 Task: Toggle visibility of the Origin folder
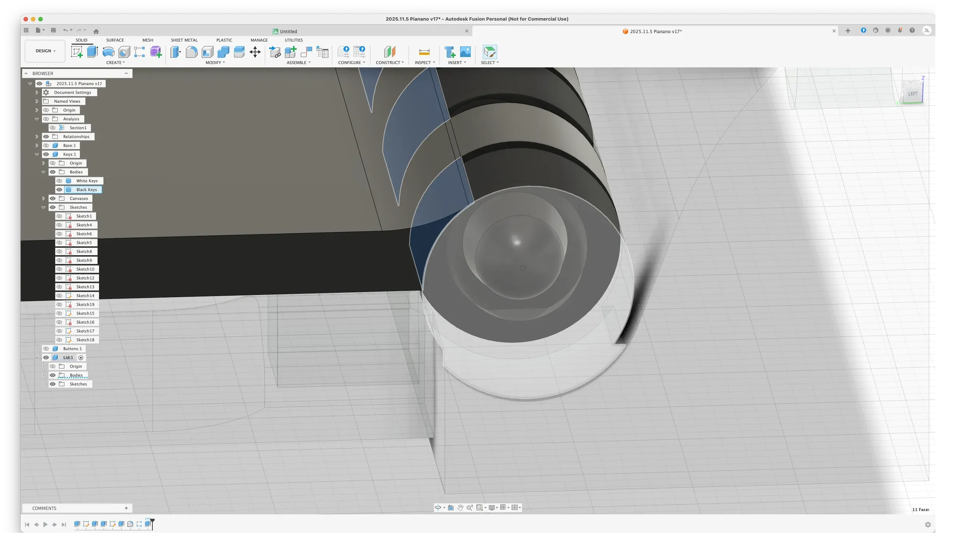(46, 110)
